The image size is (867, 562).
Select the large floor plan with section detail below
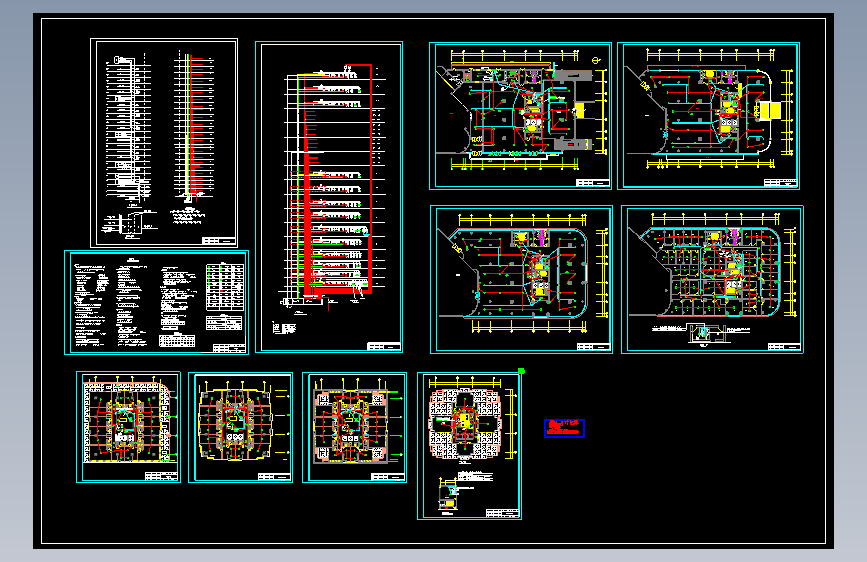pos(712,279)
